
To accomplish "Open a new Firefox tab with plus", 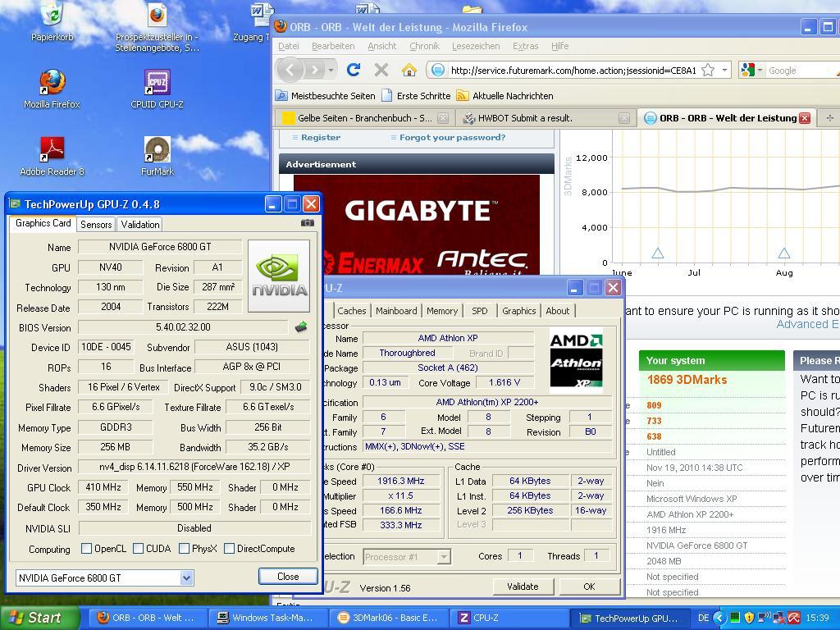I will click(830, 118).
